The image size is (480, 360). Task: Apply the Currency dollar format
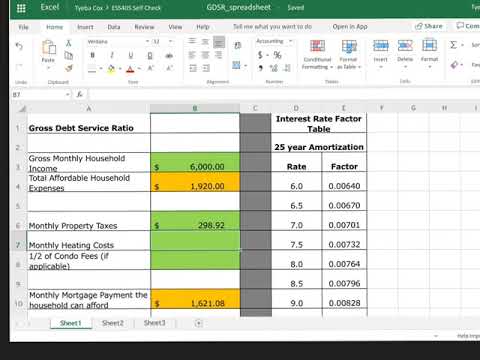260,55
